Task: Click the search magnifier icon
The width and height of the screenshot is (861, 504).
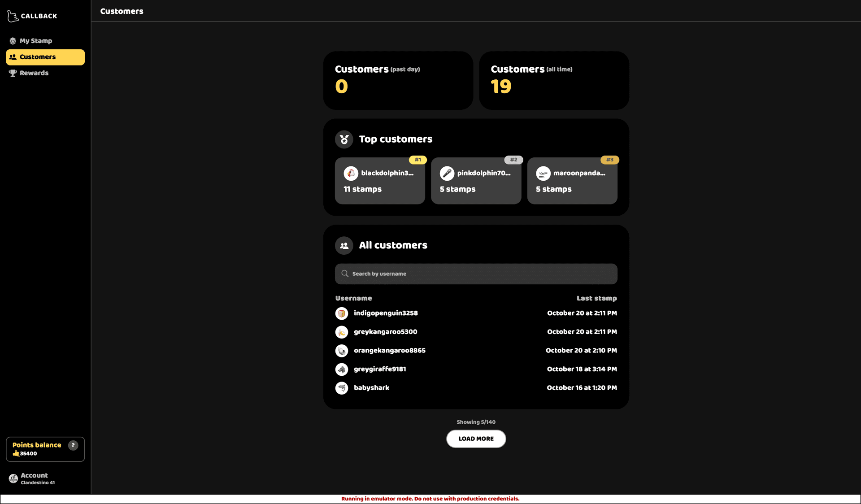Action: pos(345,274)
